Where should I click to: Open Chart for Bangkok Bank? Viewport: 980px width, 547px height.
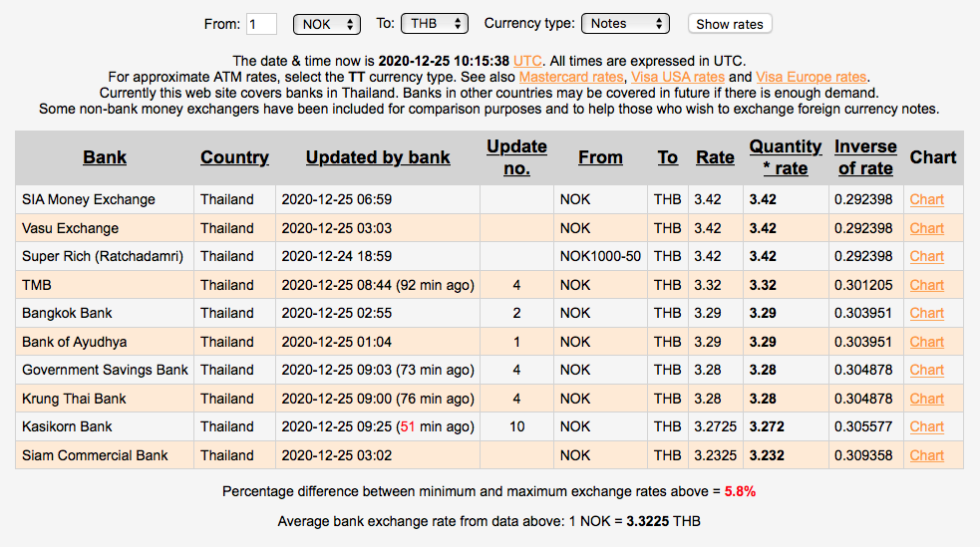(x=926, y=313)
